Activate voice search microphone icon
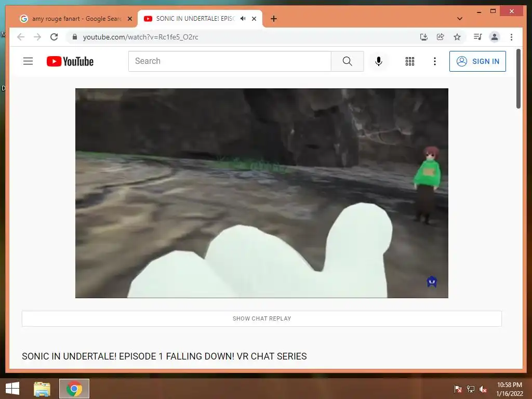 (379, 61)
